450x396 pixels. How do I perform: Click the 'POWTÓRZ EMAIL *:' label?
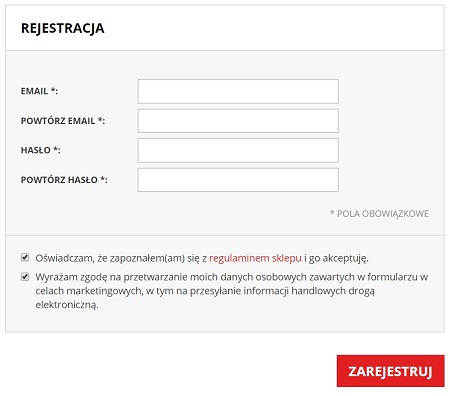pos(63,121)
